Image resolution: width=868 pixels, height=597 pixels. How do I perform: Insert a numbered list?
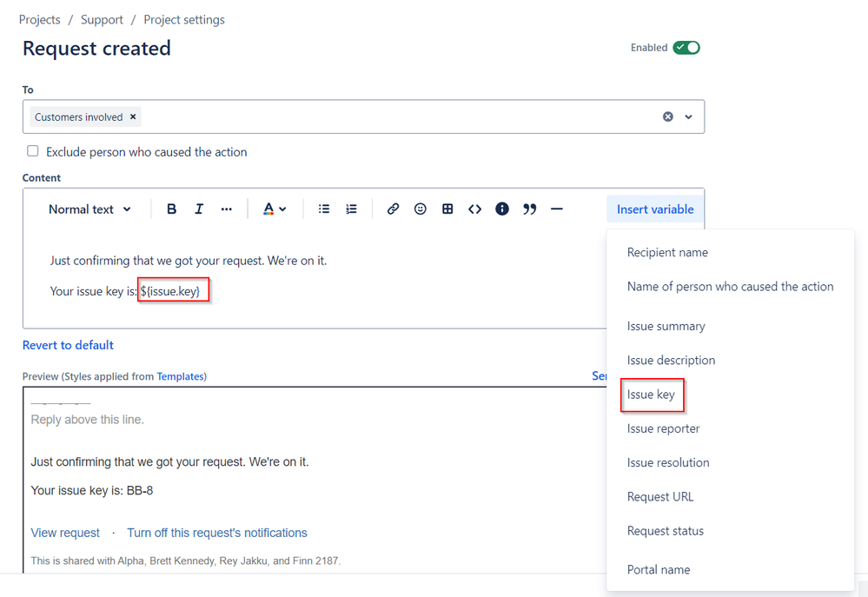[350, 209]
